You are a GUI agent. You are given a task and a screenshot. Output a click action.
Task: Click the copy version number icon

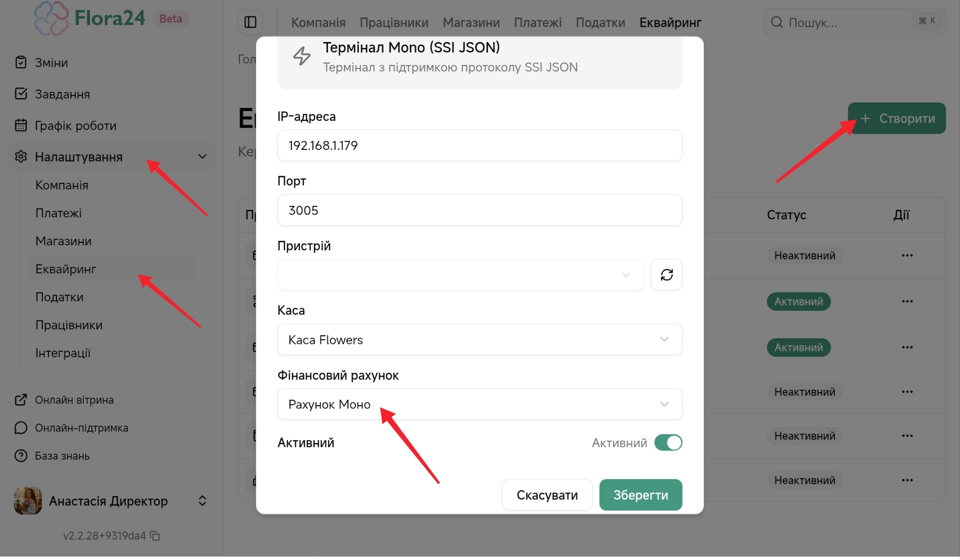155,536
